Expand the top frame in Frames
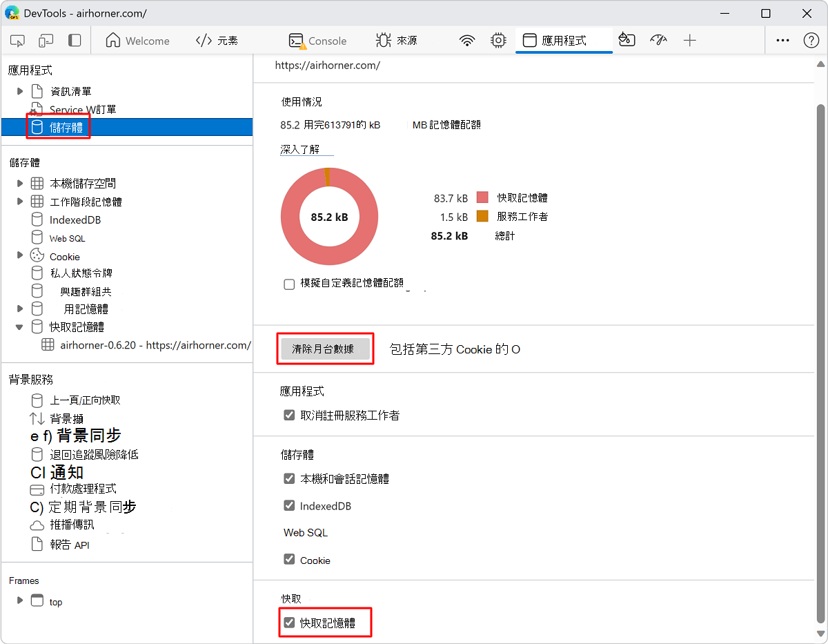 point(19,601)
